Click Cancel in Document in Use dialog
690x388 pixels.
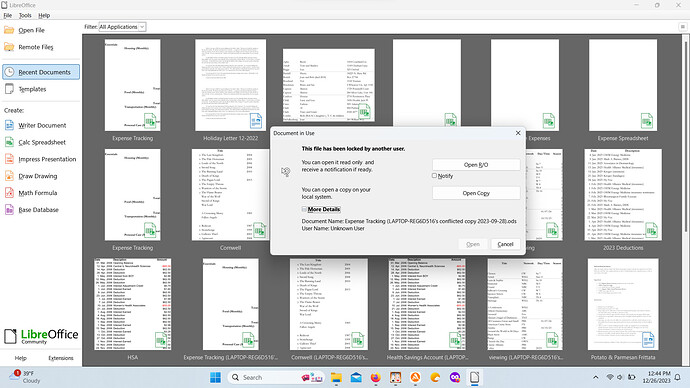(505, 244)
